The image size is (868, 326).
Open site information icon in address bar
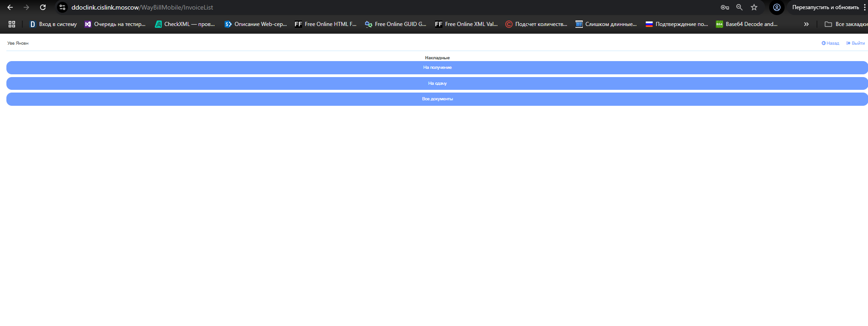point(62,7)
